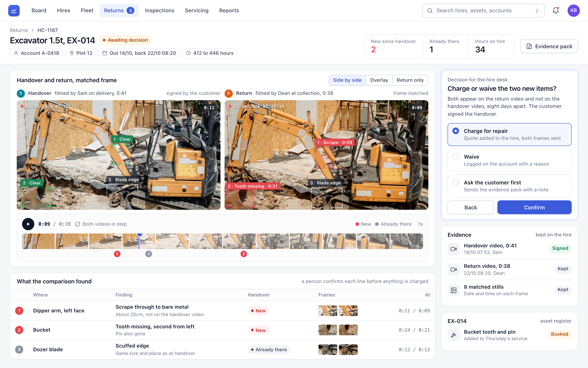Open the KB user avatar

(574, 10)
